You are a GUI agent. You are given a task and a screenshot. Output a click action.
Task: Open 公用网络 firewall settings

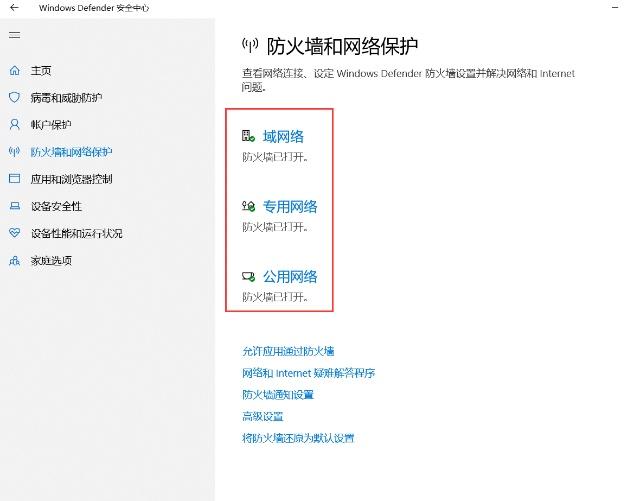coord(290,276)
